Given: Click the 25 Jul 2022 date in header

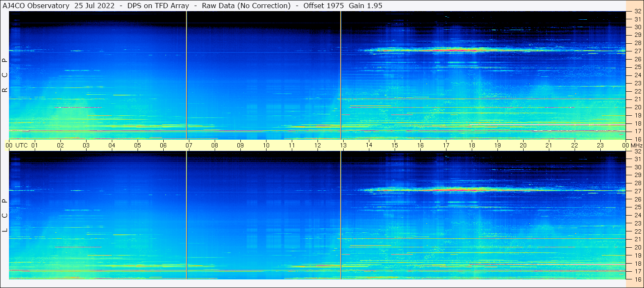Looking at the screenshot, I should point(95,6).
